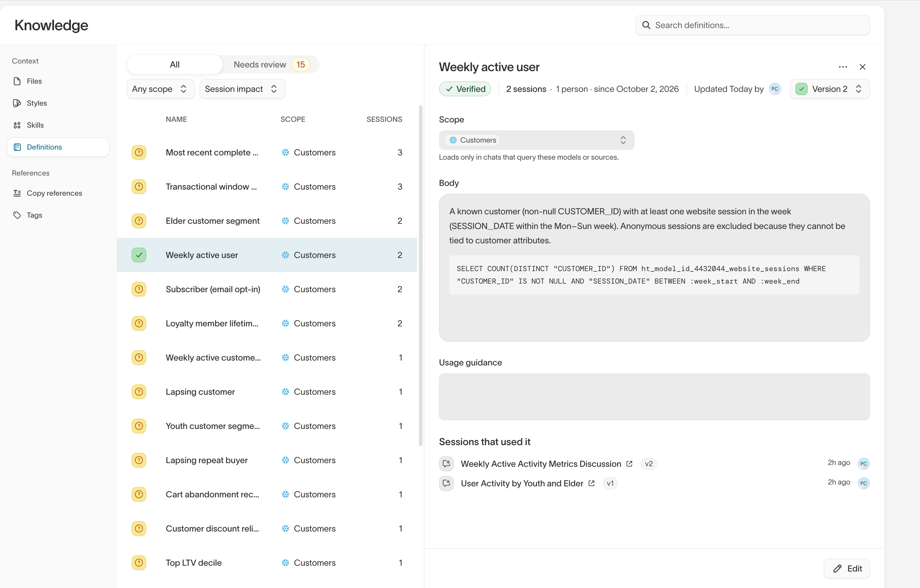
Task: Open Copy references in sidebar
Action: coord(54,193)
